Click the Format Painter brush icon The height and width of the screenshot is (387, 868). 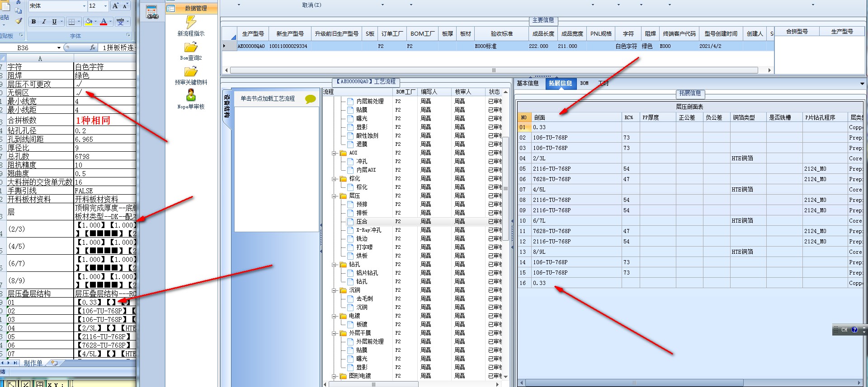19,21
